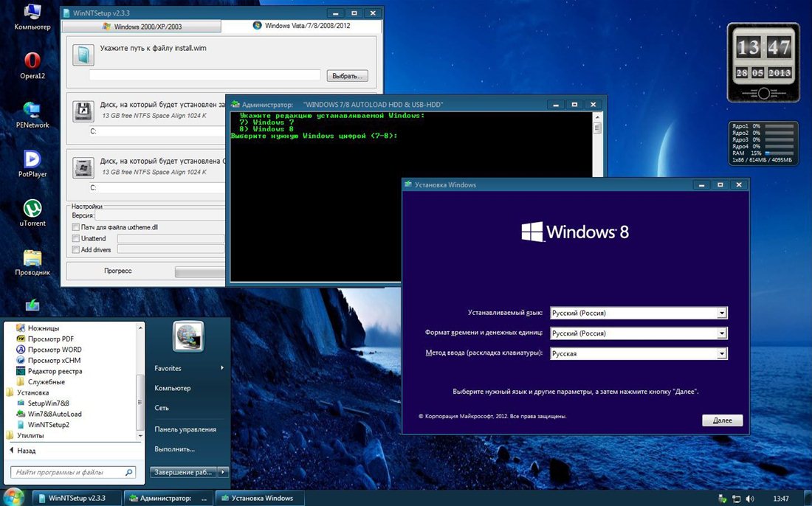Screen dimensions: 812x506
Task: Open the Компьютер desktop icon
Action: (x=32, y=16)
